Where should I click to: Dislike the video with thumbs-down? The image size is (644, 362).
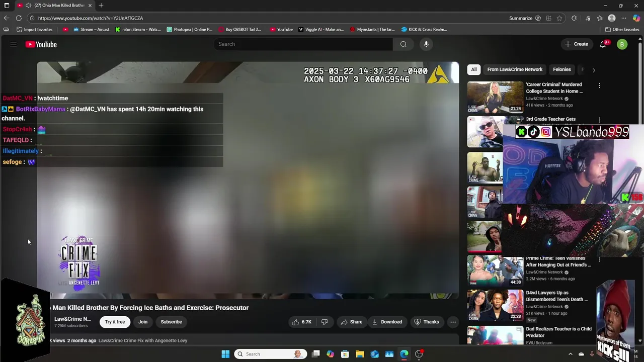pos(325,322)
